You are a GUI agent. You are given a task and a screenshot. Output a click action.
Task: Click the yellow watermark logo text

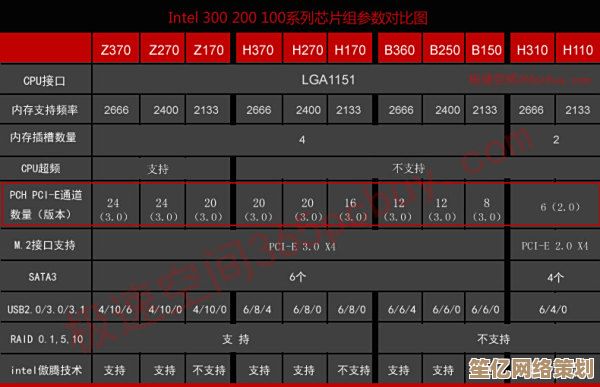coord(532,368)
